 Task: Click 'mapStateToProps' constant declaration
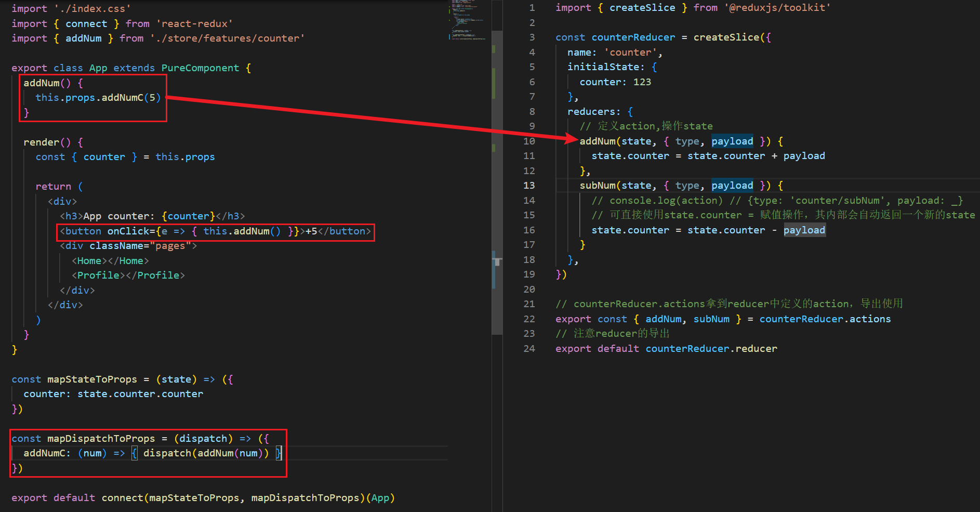tap(92, 379)
